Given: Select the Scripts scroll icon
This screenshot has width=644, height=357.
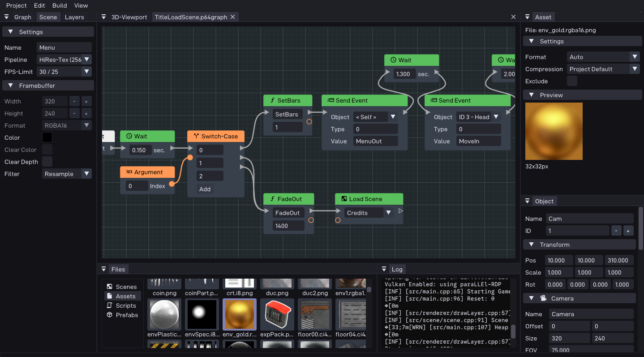Looking at the screenshot, I should click(x=110, y=305).
